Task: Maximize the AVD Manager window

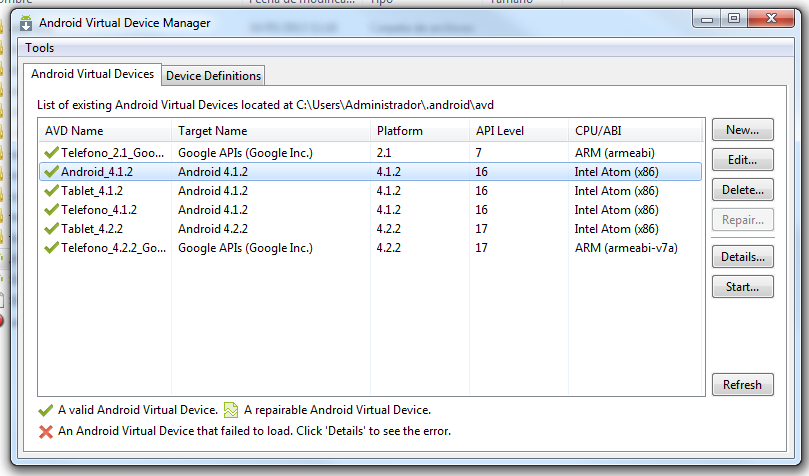Action: coord(734,19)
